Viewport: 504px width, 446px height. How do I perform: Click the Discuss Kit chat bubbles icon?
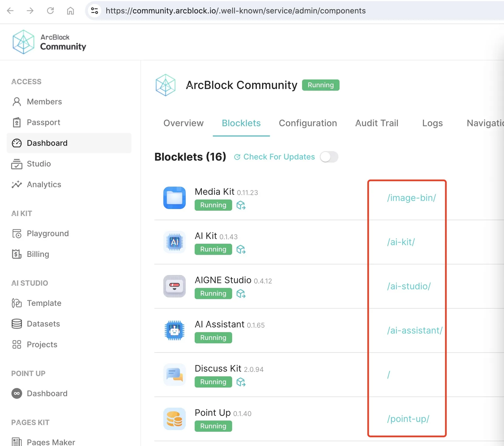pos(175,375)
